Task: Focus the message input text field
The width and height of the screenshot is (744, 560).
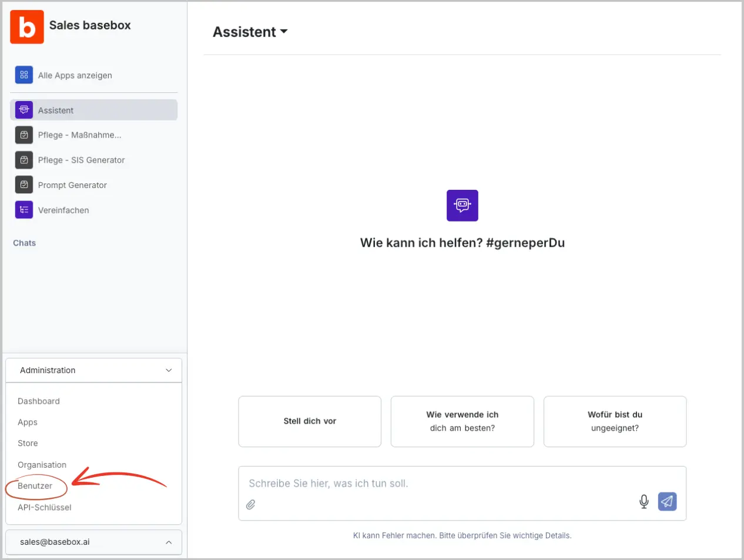Action: (x=435, y=484)
